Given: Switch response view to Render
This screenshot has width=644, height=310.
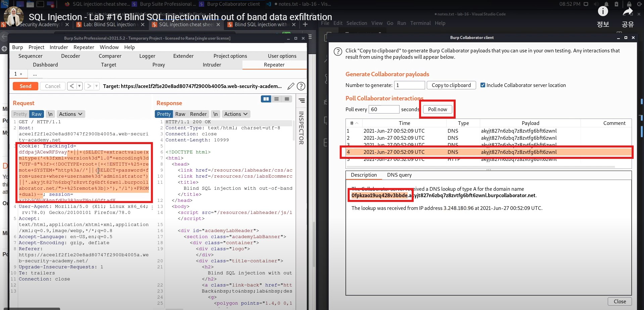Looking at the screenshot, I should coord(198,114).
